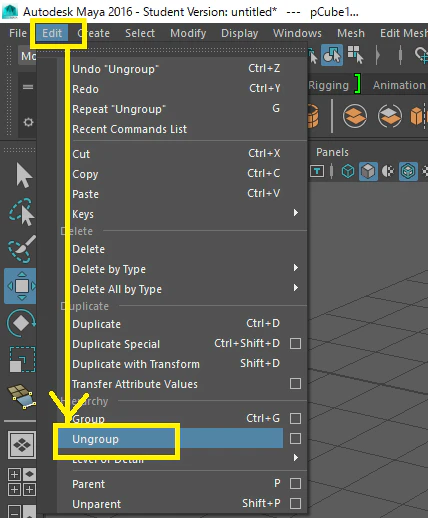Open the Ungroup option box
Image resolution: width=428 pixels, height=518 pixels.
(x=295, y=438)
